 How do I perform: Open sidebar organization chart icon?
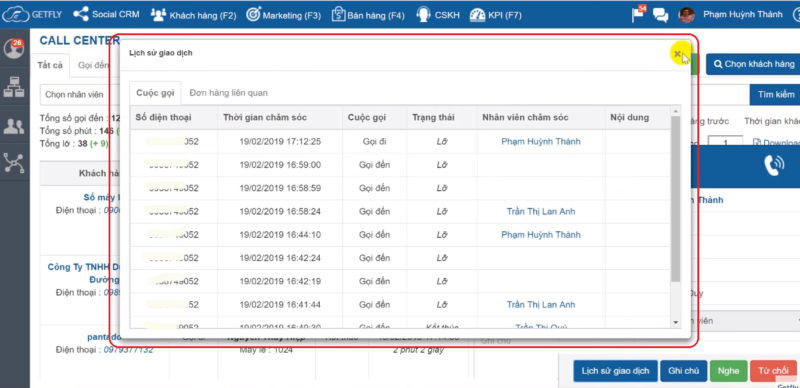(14, 87)
